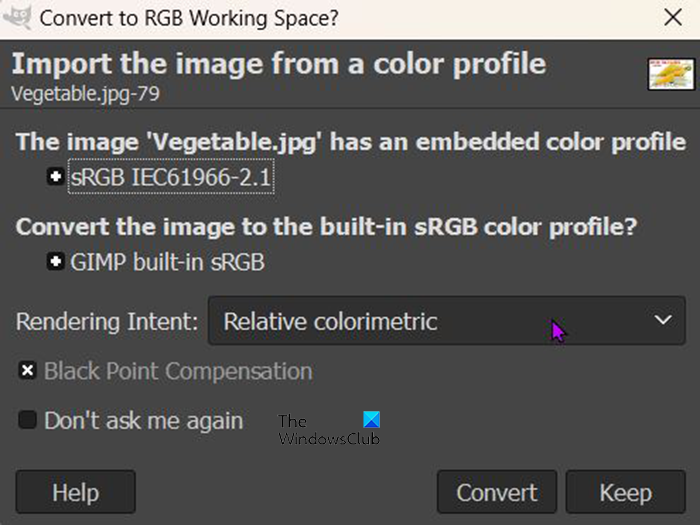Click the 'Rendering Intent:' label

107,321
